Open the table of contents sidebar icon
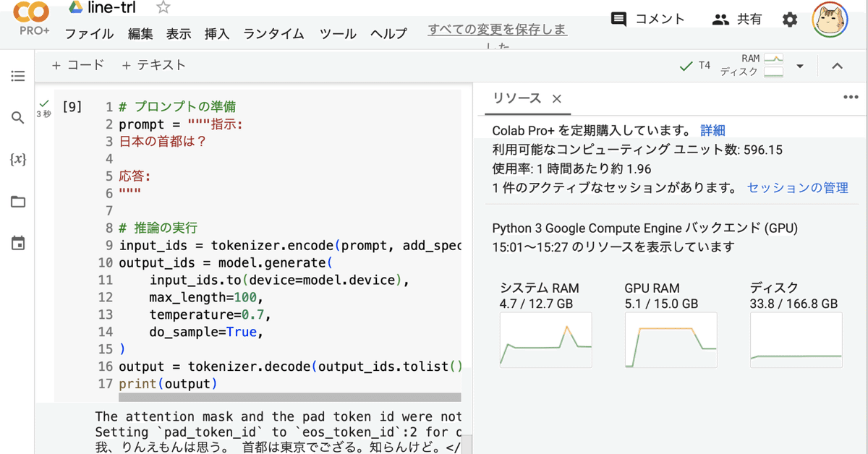This screenshot has height=454, width=868. tap(18, 76)
